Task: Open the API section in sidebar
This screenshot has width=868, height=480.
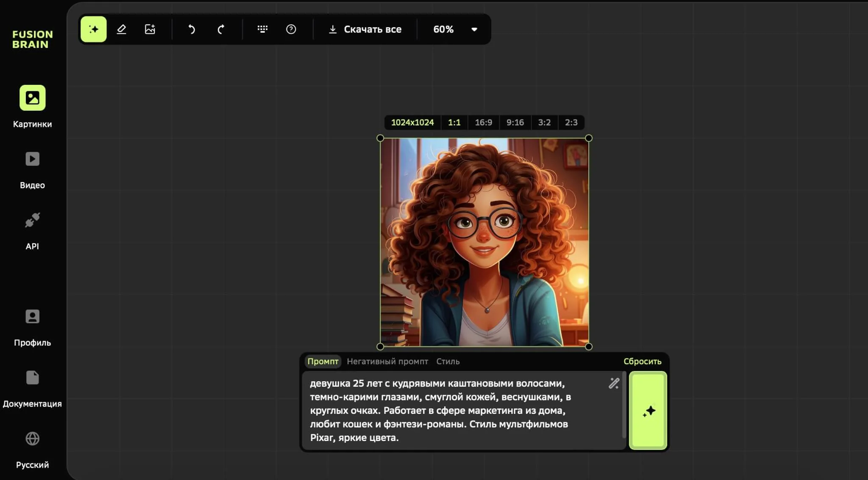Action: click(x=32, y=231)
